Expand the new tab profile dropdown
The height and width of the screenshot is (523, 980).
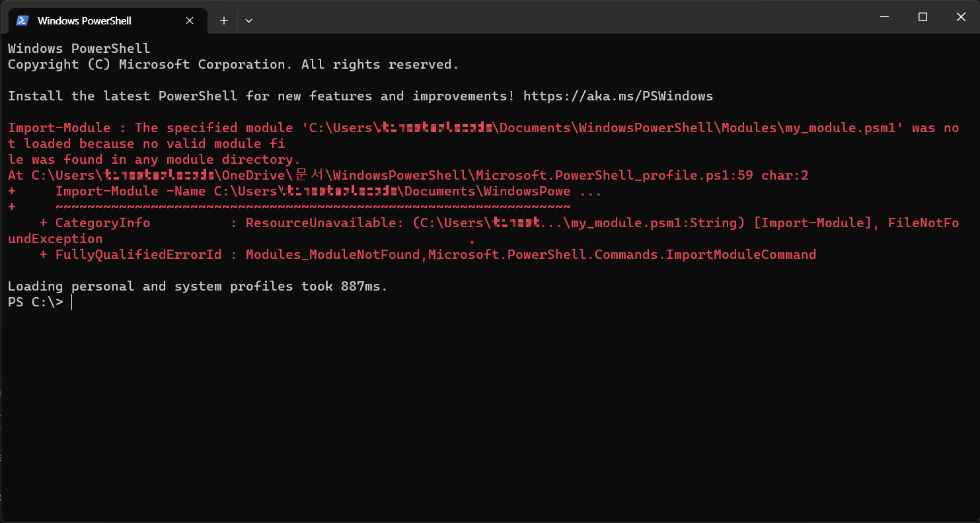[x=248, y=20]
